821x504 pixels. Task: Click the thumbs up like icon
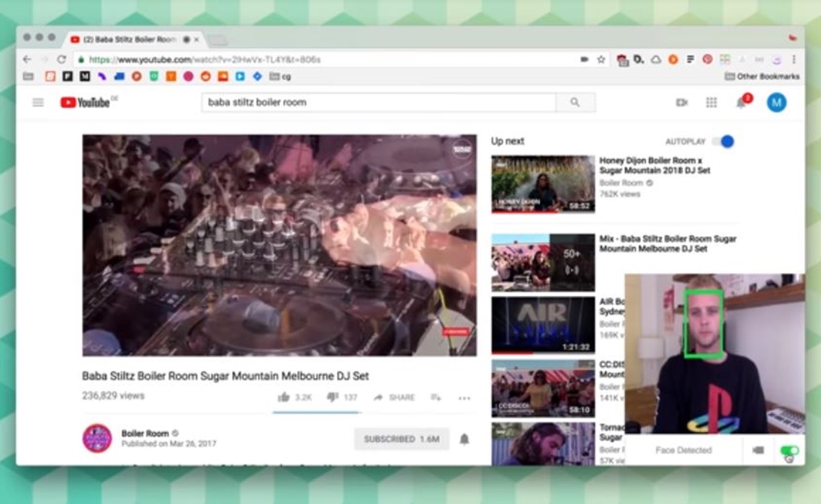point(284,397)
